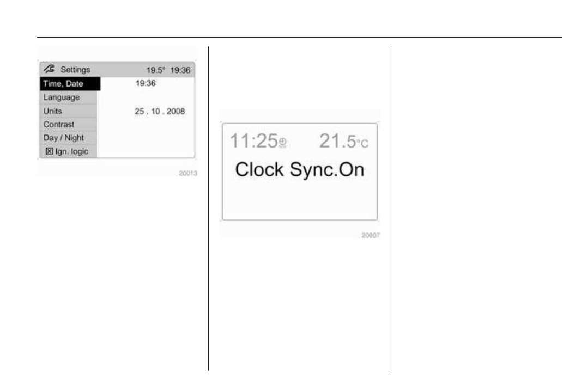587x392 pixels.
Task: Click the figure number 20013
Action: [188, 174]
